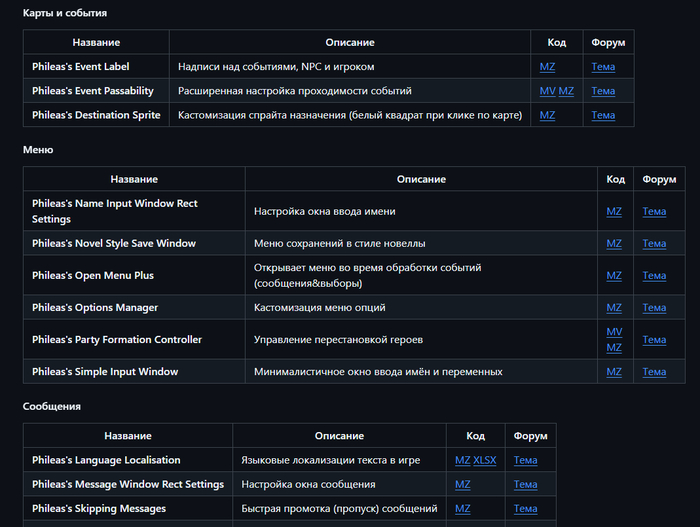Click the Phileas's Open Menu Plus name cell
700x527 pixels.
pyautogui.click(x=93, y=275)
